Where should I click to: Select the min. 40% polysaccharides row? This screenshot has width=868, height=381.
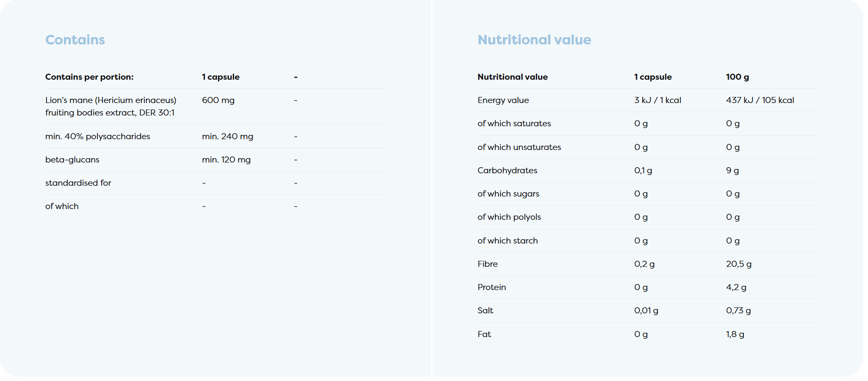point(97,137)
